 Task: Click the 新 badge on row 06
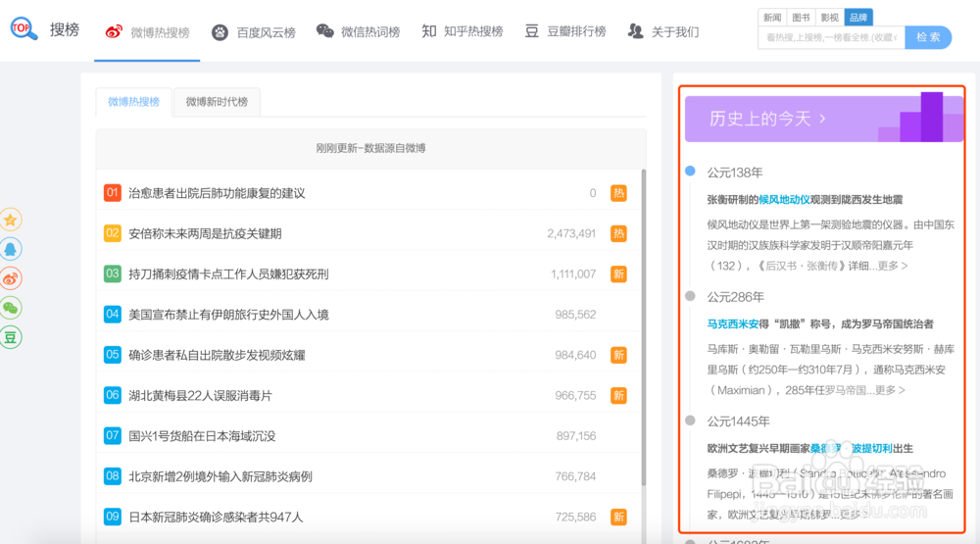point(618,396)
